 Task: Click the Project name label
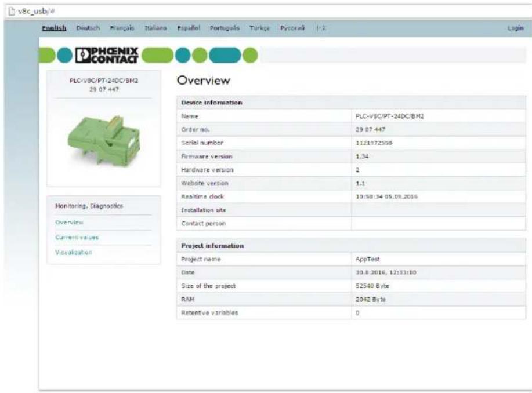(201, 259)
